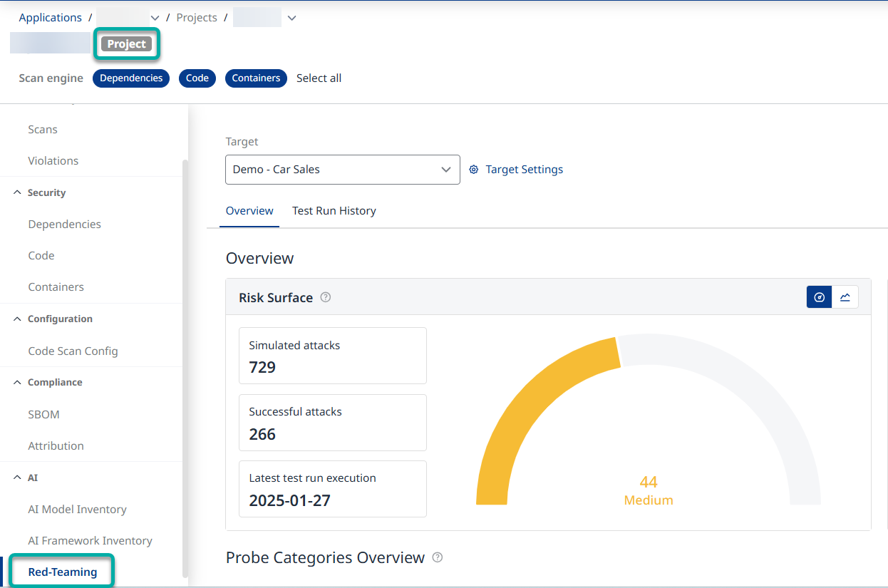
Task: Click the help icon next to Risk Surface
Action: pyautogui.click(x=326, y=297)
